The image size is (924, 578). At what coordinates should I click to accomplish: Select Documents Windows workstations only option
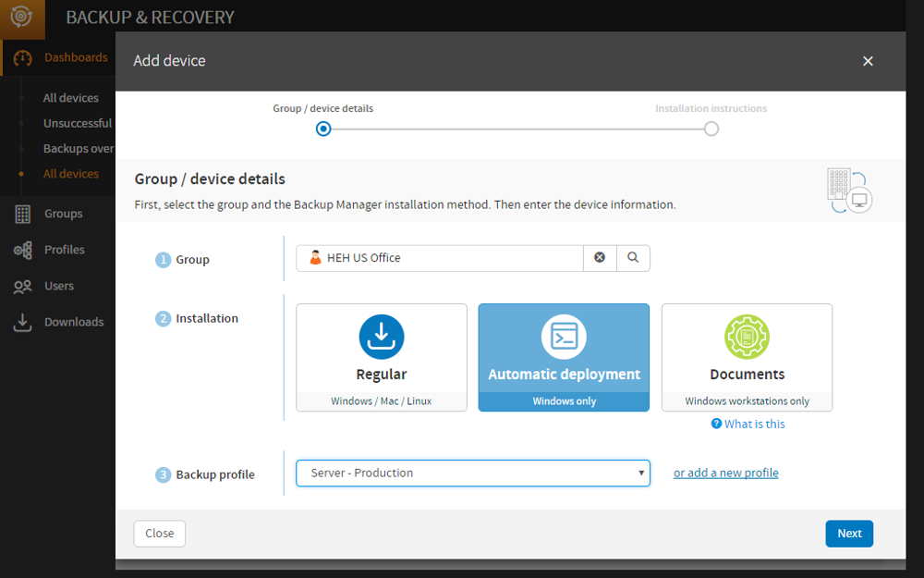[x=747, y=357]
